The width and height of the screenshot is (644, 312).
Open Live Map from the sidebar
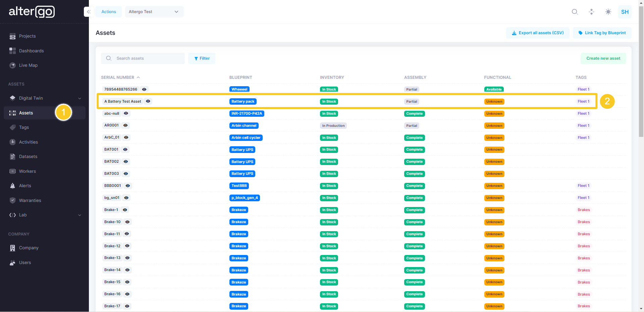coord(28,65)
